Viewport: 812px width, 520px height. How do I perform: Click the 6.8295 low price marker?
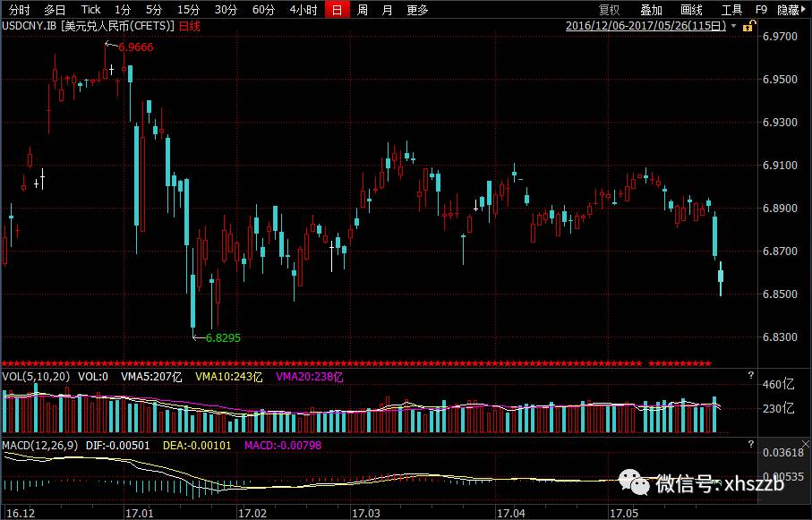pyautogui.click(x=223, y=338)
